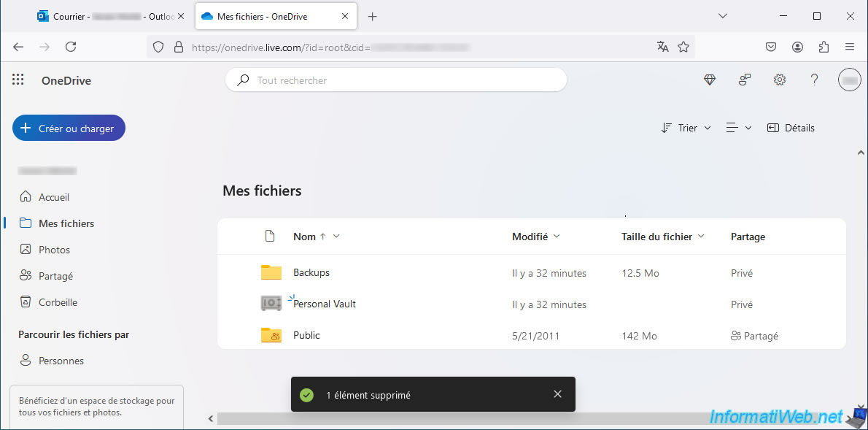The width and height of the screenshot is (868, 430).
Task: Click the '142 Mo' size cell
Action: coord(640,336)
